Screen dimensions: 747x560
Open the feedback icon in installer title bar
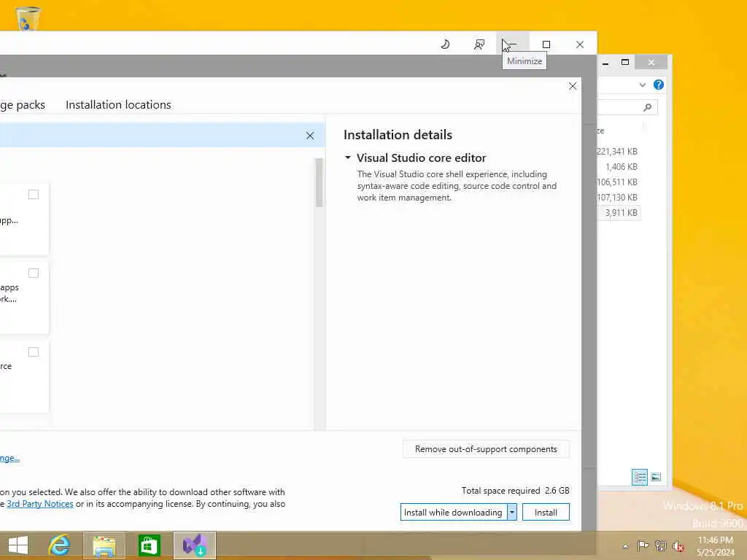[x=479, y=44]
